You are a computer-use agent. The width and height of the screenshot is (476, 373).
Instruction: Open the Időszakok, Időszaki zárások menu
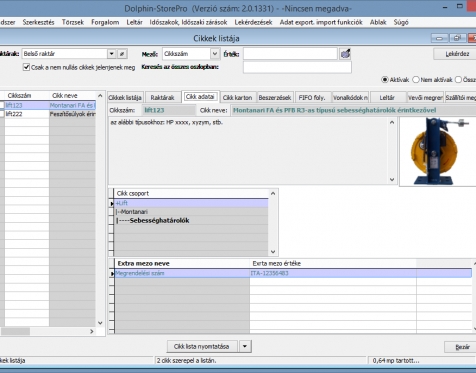point(188,22)
